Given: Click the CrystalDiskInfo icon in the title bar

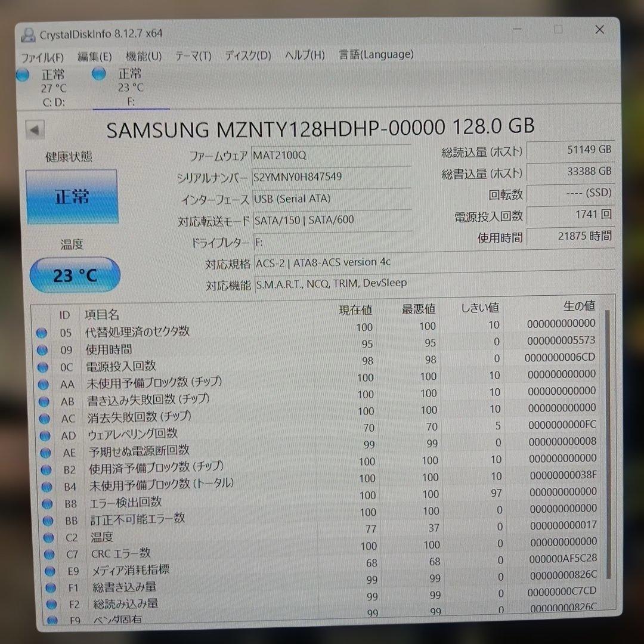Looking at the screenshot, I should [29, 34].
